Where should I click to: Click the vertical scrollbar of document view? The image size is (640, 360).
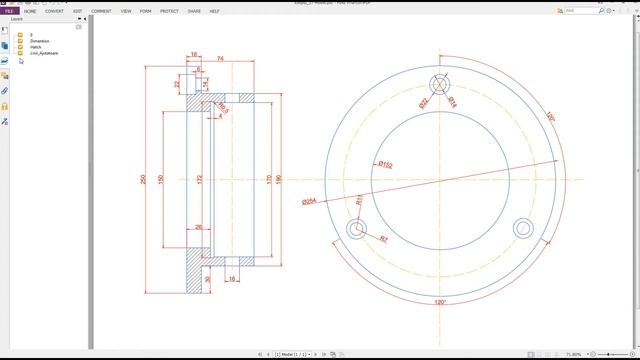(x=638, y=171)
